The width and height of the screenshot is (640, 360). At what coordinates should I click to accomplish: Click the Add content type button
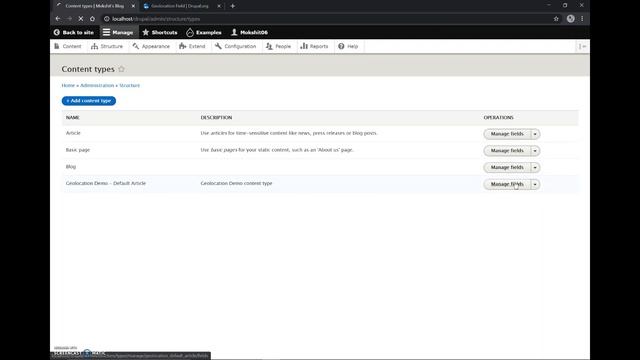(x=89, y=101)
